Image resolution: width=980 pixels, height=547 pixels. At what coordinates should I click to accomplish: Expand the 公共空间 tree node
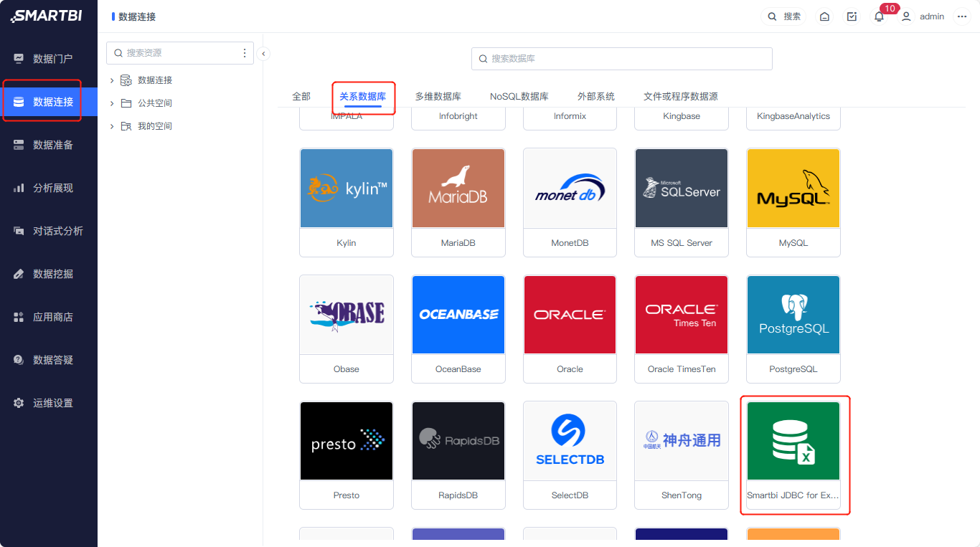pyautogui.click(x=112, y=103)
